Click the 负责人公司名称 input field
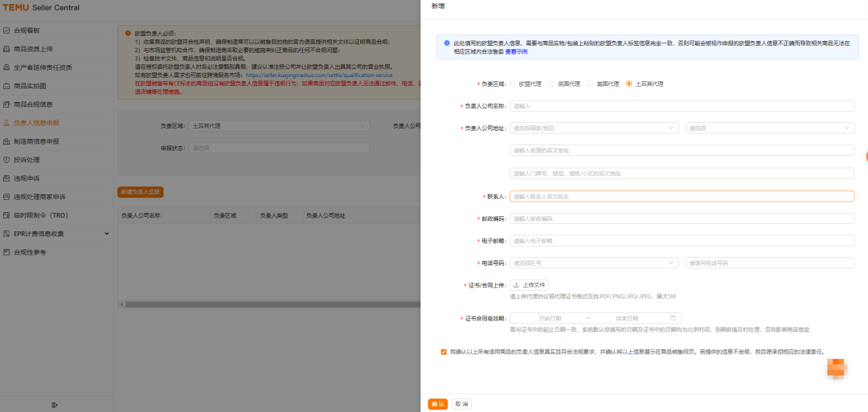Image resolution: width=868 pixels, height=412 pixels. coord(682,105)
